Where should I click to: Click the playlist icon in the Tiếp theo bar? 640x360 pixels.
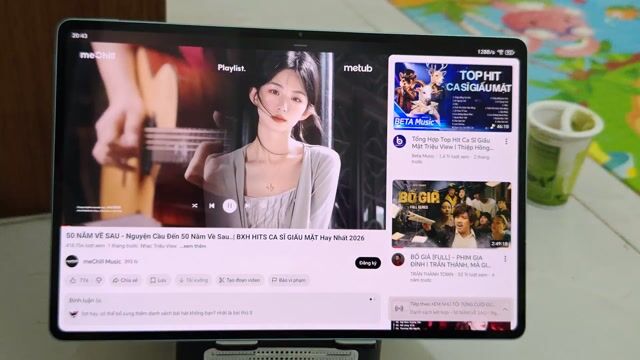point(399,309)
